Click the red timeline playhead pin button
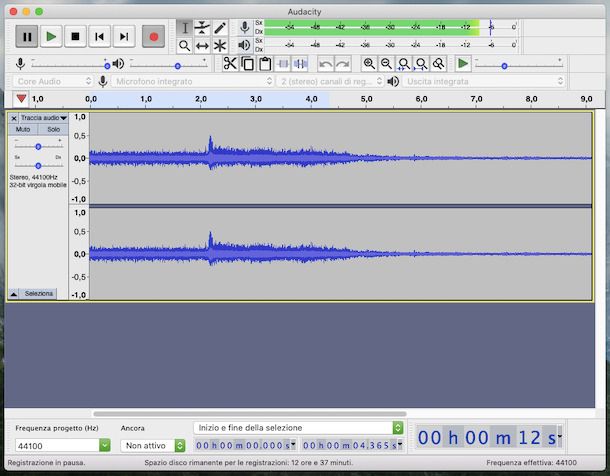The image size is (610, 476). [21, 99]
